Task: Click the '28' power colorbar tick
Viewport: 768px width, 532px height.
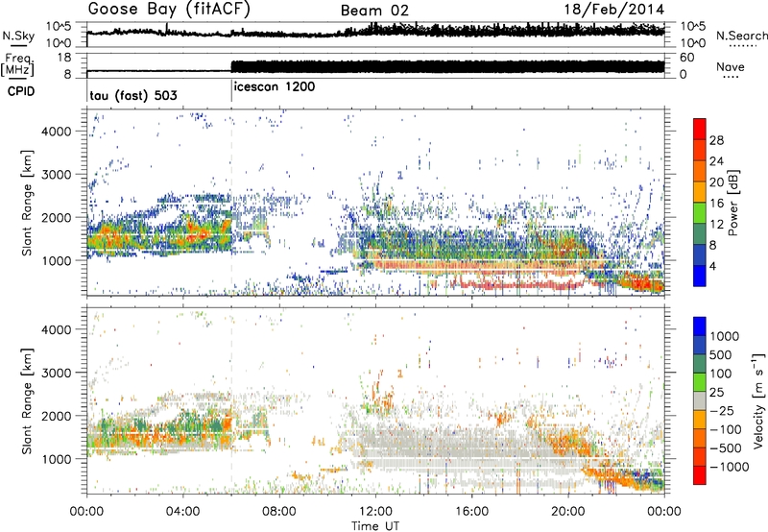Action: 716,140
